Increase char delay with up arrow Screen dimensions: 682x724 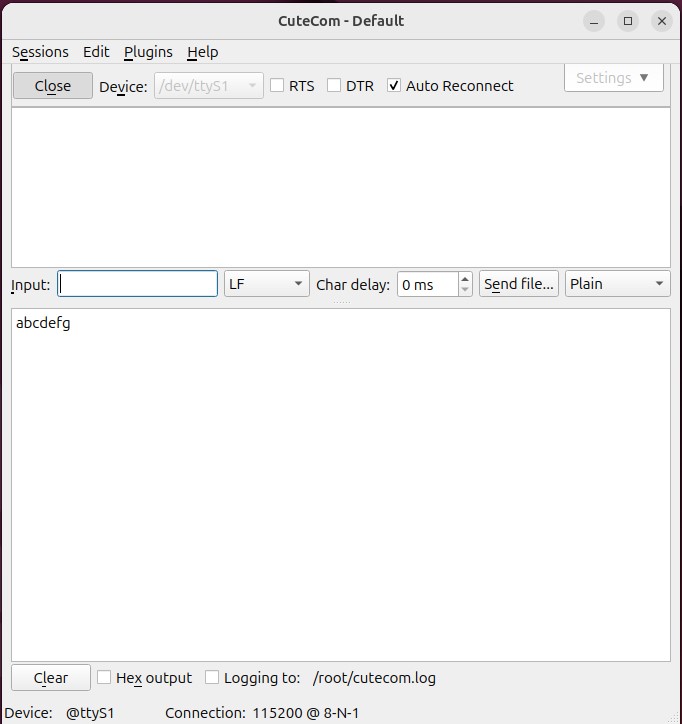[465, 278]
